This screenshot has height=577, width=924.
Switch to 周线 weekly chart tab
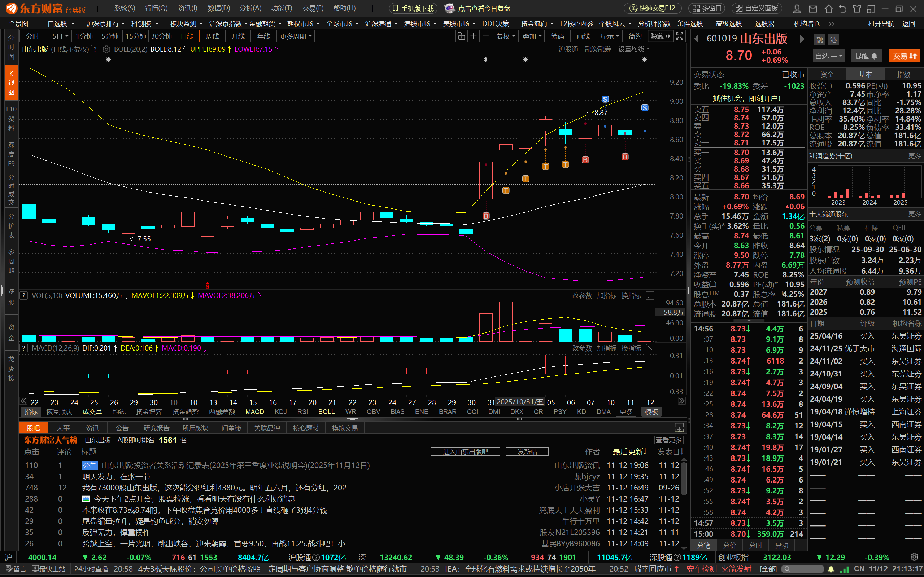tap(212, 36)
